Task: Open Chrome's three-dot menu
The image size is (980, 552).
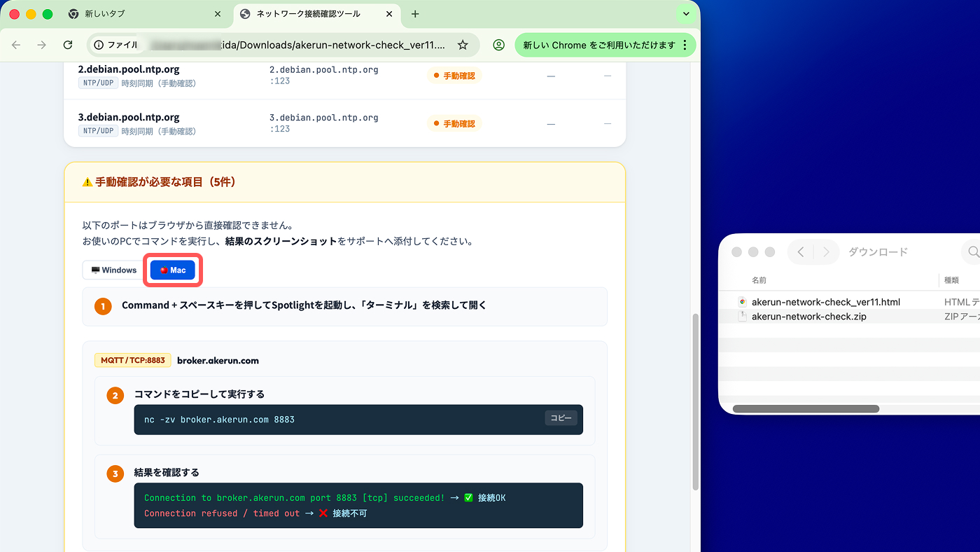Action: (685, 45)
